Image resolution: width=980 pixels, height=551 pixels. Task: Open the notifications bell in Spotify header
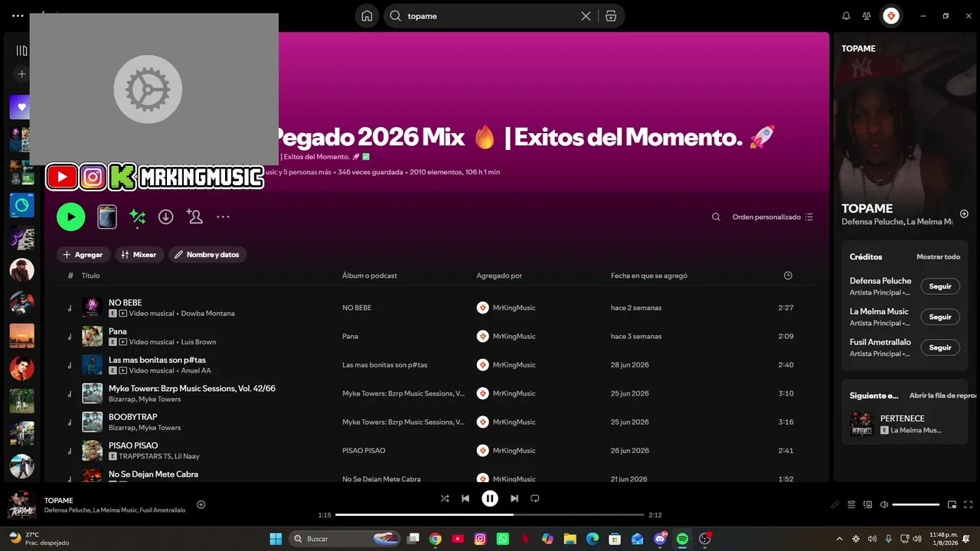[846, 16]
